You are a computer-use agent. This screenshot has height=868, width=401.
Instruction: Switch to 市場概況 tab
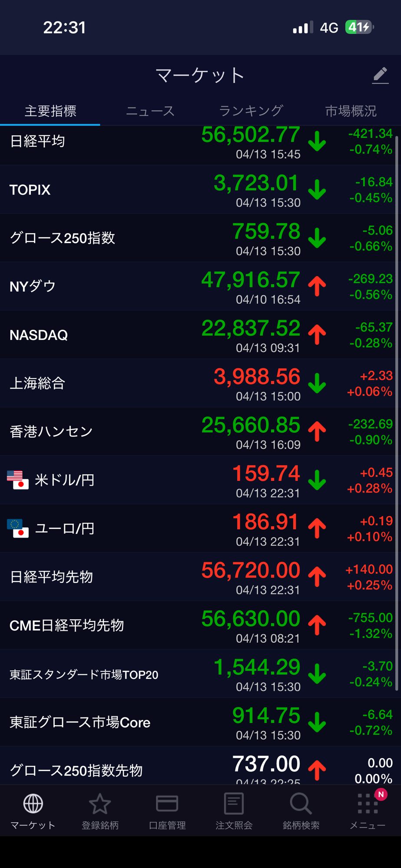click(x=351, y=111)
